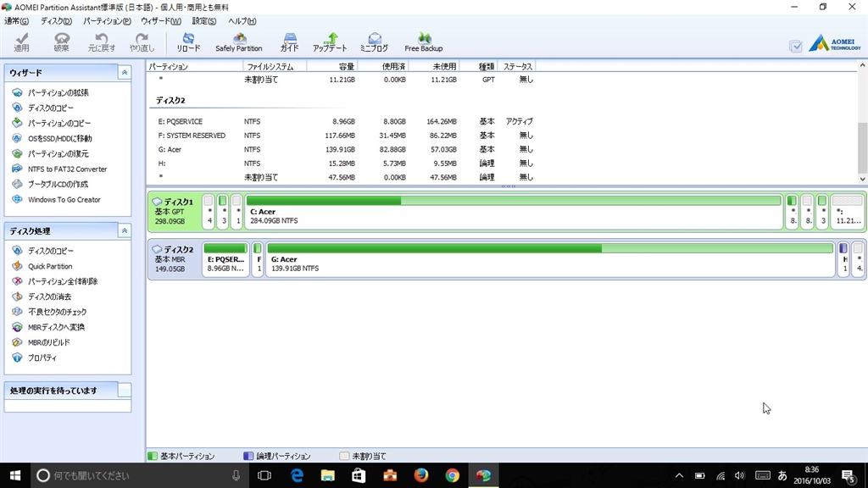
Task: Sort by ステータス column header
Action: [518, 66]
